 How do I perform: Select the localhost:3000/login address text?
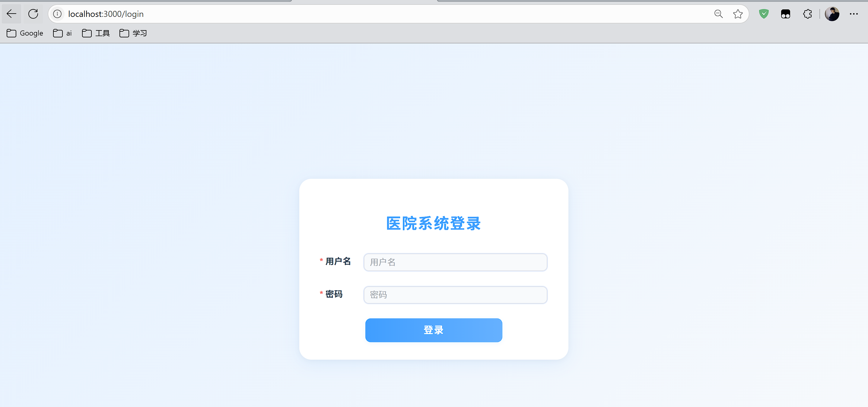point(106,14)
